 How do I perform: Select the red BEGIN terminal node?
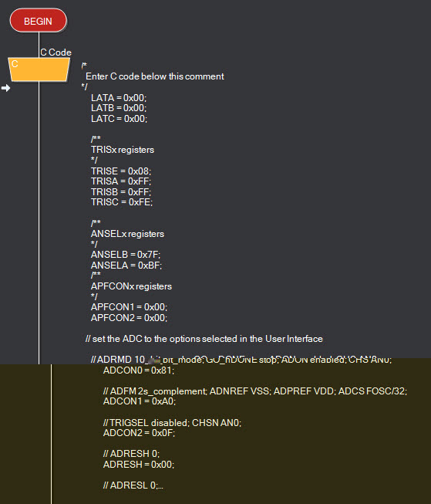pos(39,21)
